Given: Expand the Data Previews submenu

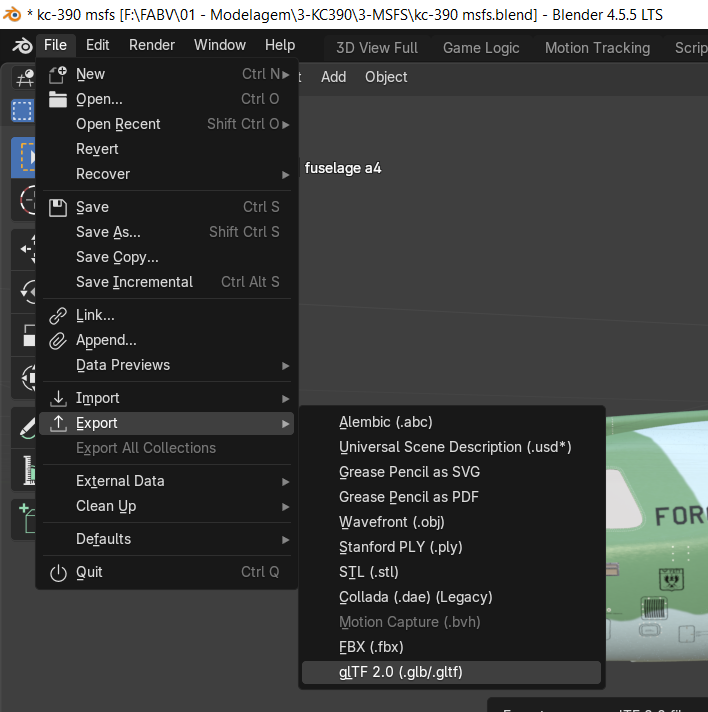Looking at the screenshot, I should (167, 365).
